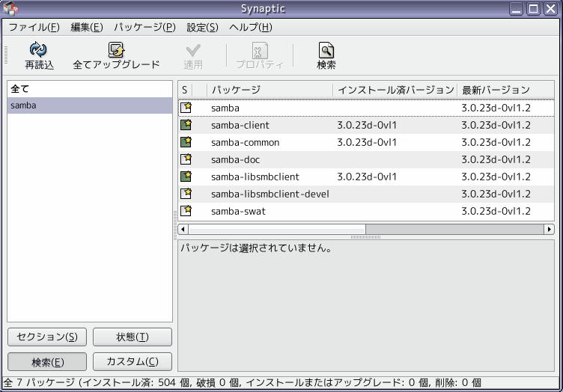Open the プロパティ properties toolbar icon
563x392 pixels.
(260, 51)
